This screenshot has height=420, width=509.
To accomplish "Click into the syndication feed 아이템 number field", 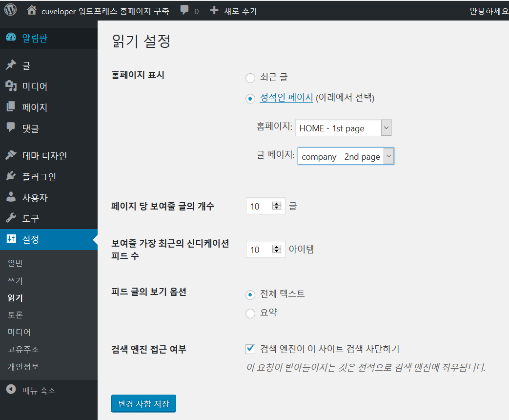I will click(x=265, y=250).
